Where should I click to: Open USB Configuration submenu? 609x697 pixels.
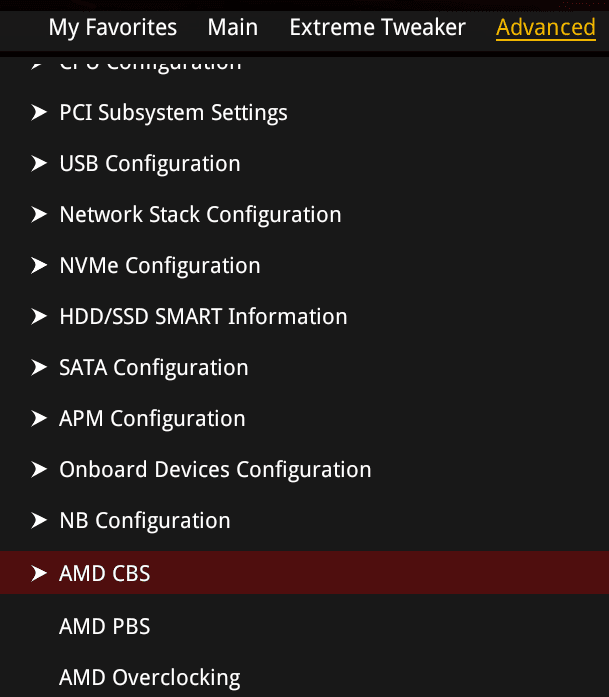150,164
